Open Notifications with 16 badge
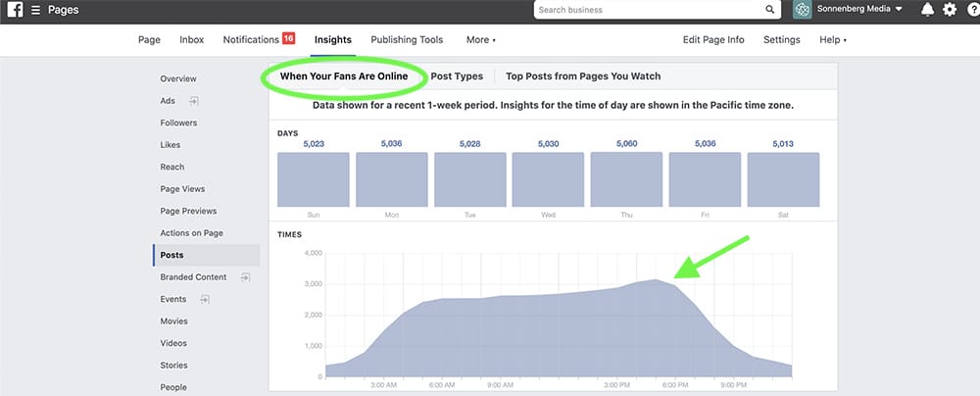 point(258,40)
